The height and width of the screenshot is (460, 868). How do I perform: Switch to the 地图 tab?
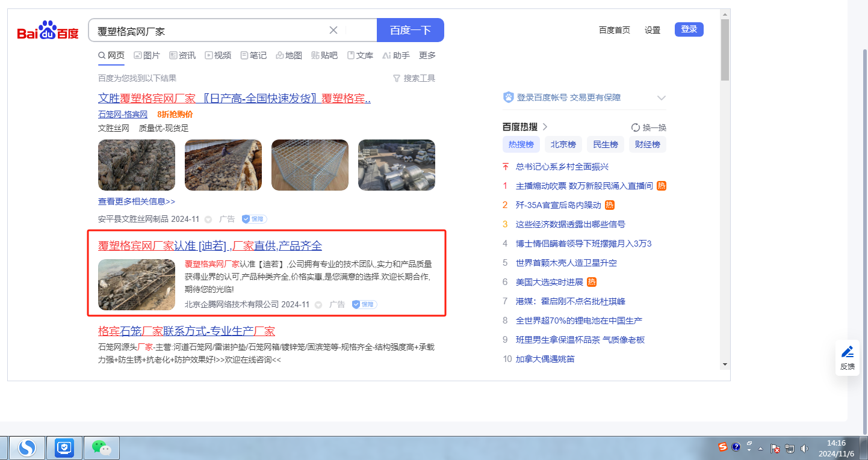tap(289, 55)
